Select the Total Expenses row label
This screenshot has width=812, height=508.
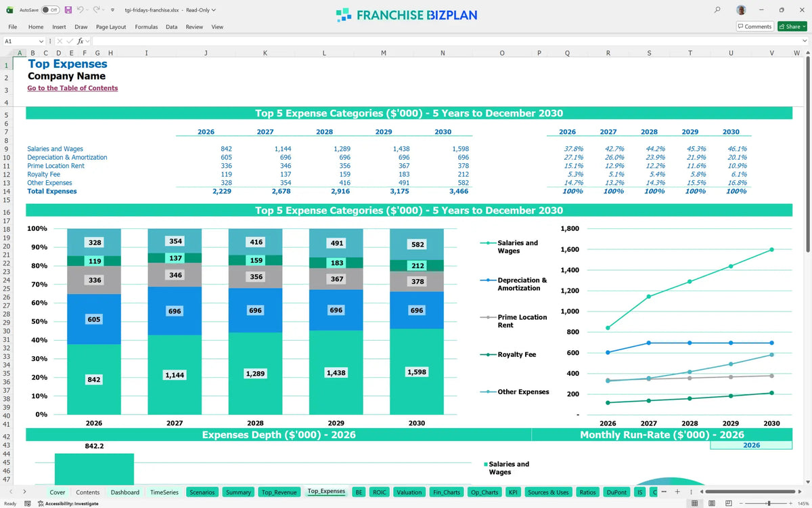coord(52,192)
